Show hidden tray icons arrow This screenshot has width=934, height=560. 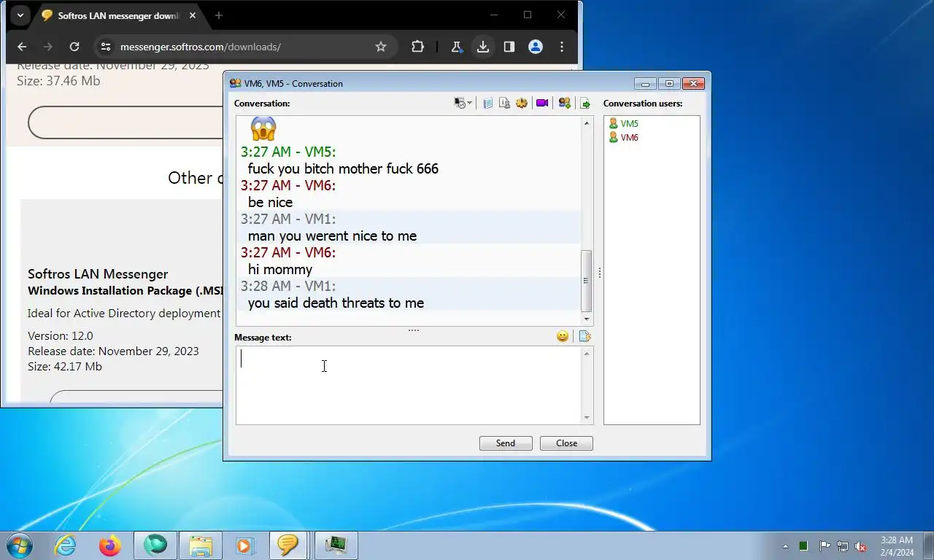pyautogui.click(x=785, y=546)
